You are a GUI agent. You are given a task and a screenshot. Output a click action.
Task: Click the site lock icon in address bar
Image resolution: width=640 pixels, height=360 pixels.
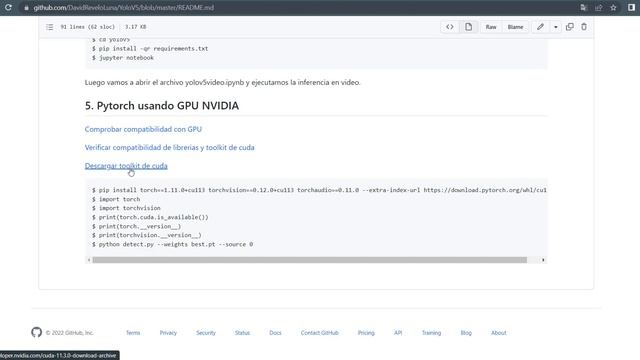[26, 8]
